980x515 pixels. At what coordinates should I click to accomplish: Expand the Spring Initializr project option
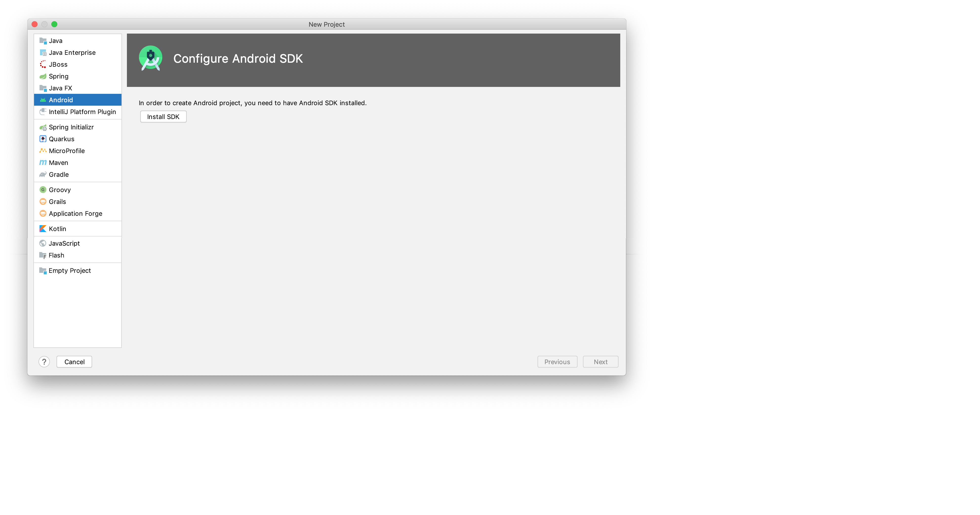click(x=72, y=127)
